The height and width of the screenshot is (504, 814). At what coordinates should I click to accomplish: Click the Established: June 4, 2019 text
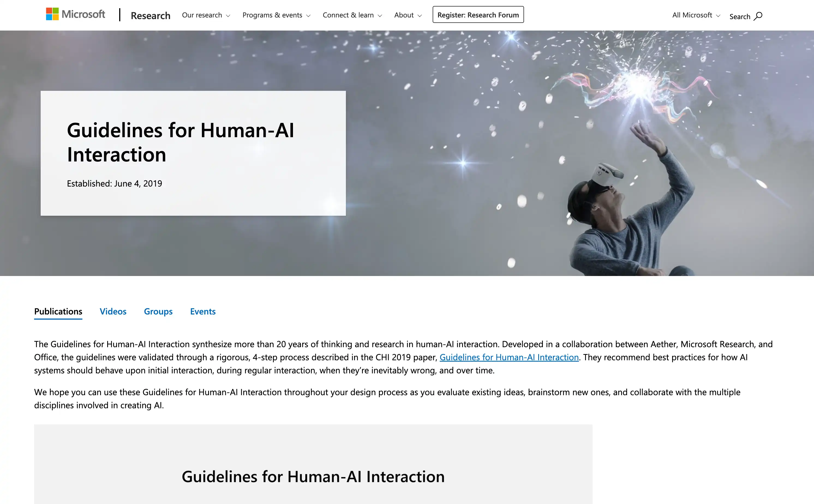point(114,184)
